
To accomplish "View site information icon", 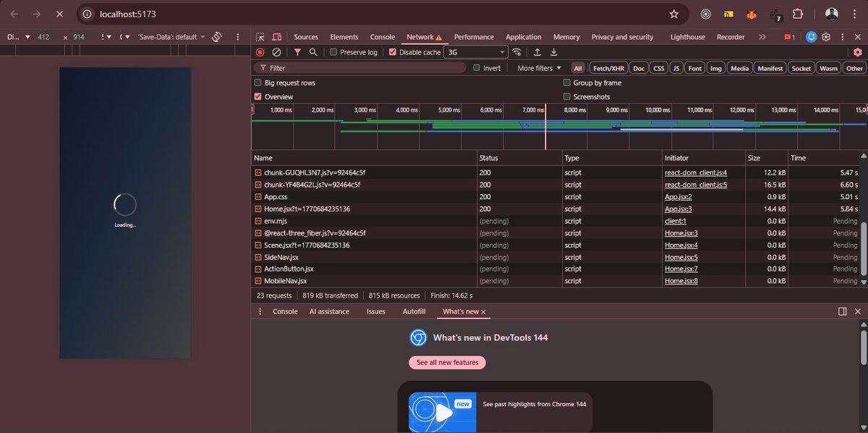I will click(87, 14).
